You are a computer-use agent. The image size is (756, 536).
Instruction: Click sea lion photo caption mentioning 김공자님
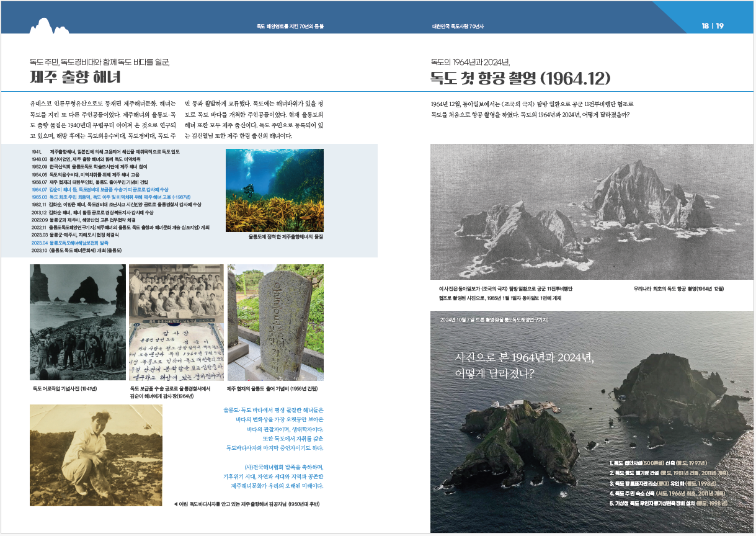(247, 504)
